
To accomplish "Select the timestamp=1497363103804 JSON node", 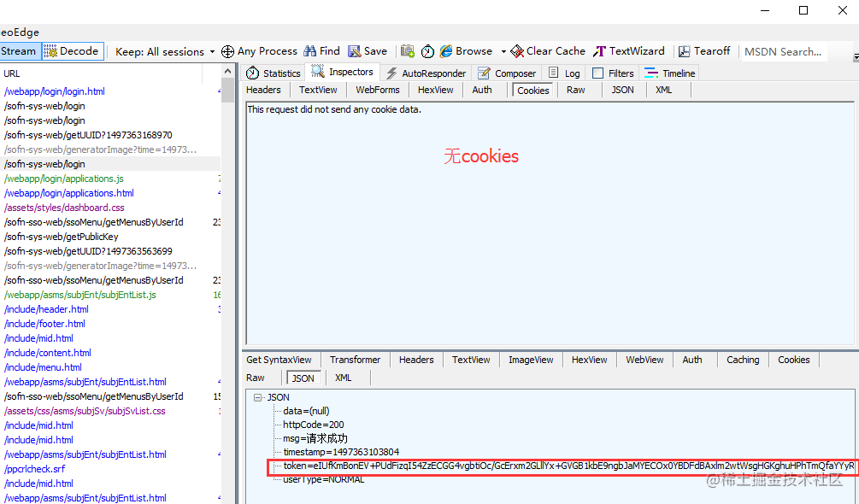I will [341, 452].
